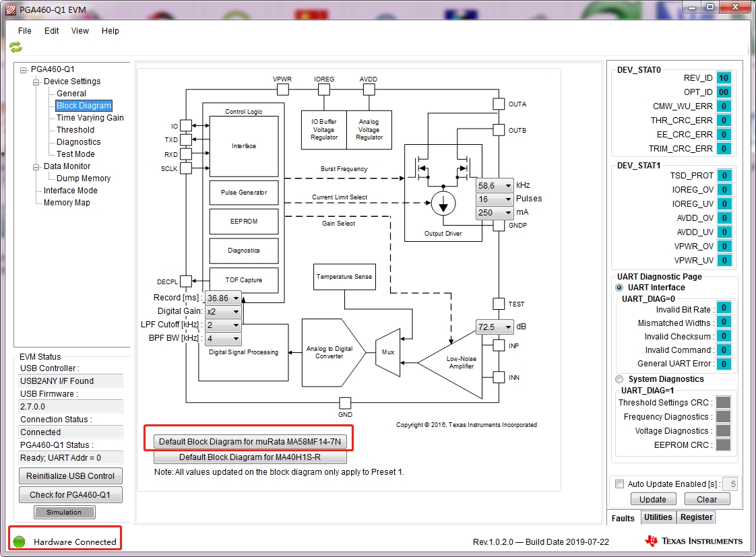Open the BPF BW [kHz] dropdown

pos(224,339)
